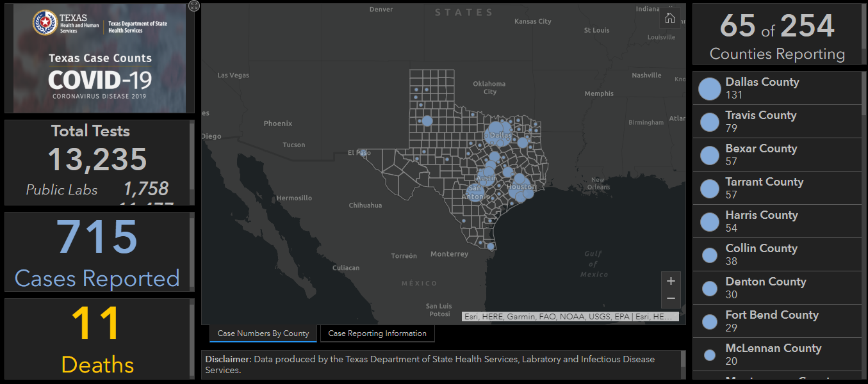The image size is (868, 384).
Task: Click the Dallas County name text
Action: (x=762, y=82)
